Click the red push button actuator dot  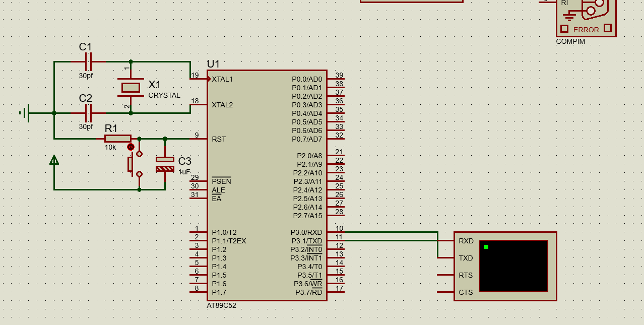point(131,147)
